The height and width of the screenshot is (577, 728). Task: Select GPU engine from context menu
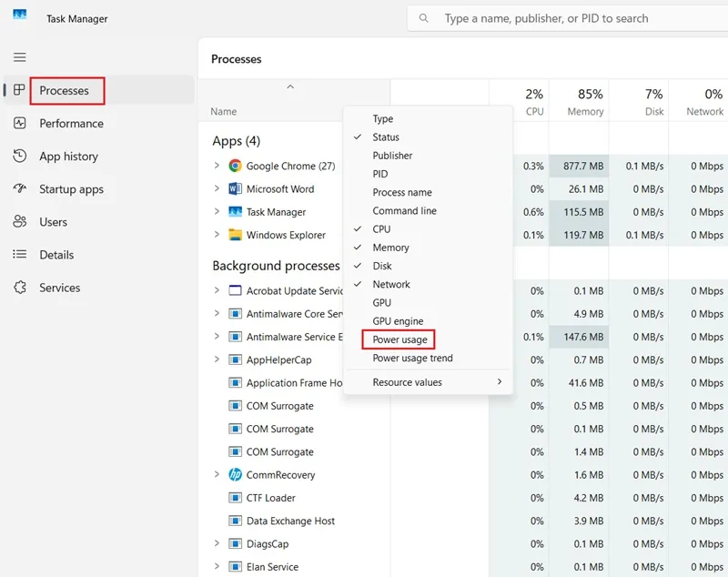[x=398, y=320]
